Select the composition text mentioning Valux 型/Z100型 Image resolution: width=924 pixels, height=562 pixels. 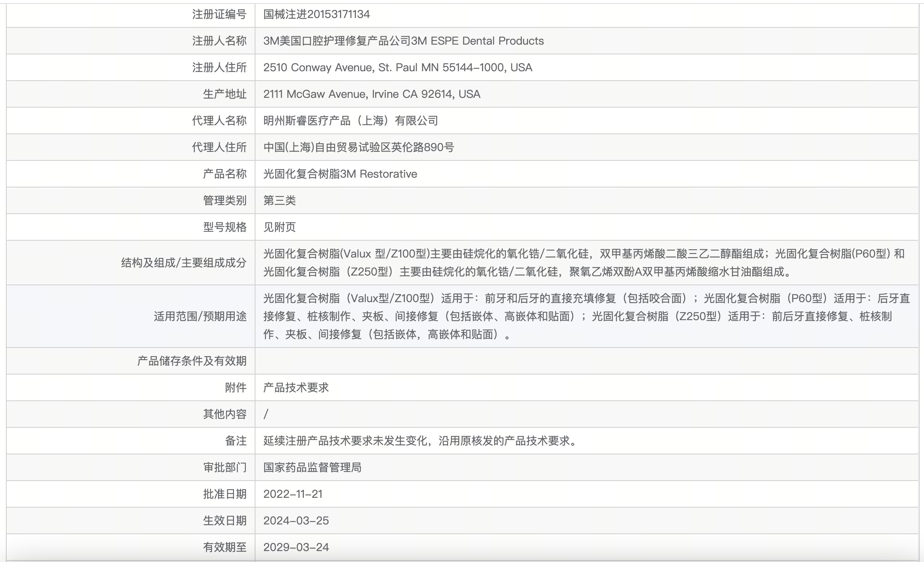coord(584,263)
